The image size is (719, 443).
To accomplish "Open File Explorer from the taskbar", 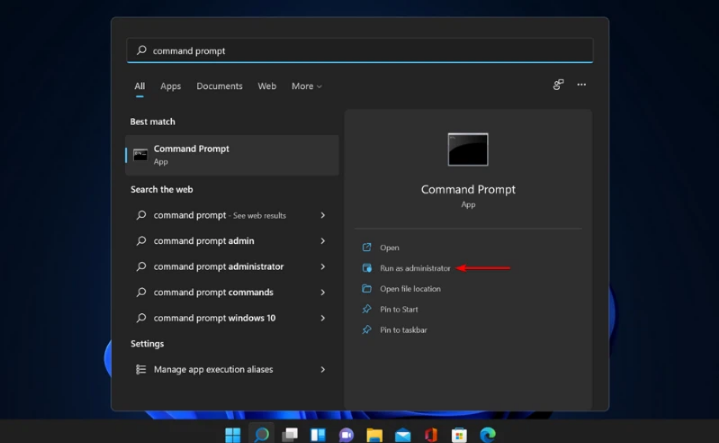I will (374, 434).
